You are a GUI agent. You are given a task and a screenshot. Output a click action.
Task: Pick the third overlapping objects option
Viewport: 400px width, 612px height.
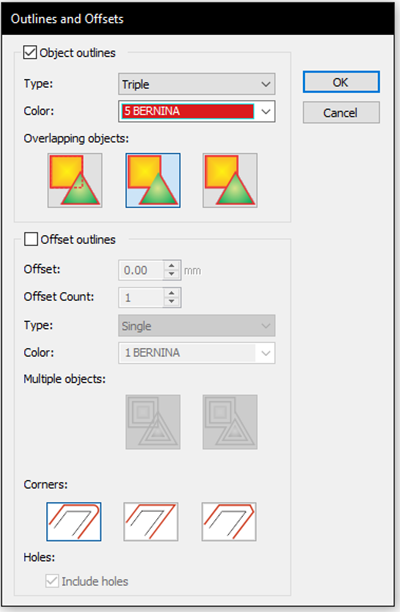click(230, 180)
